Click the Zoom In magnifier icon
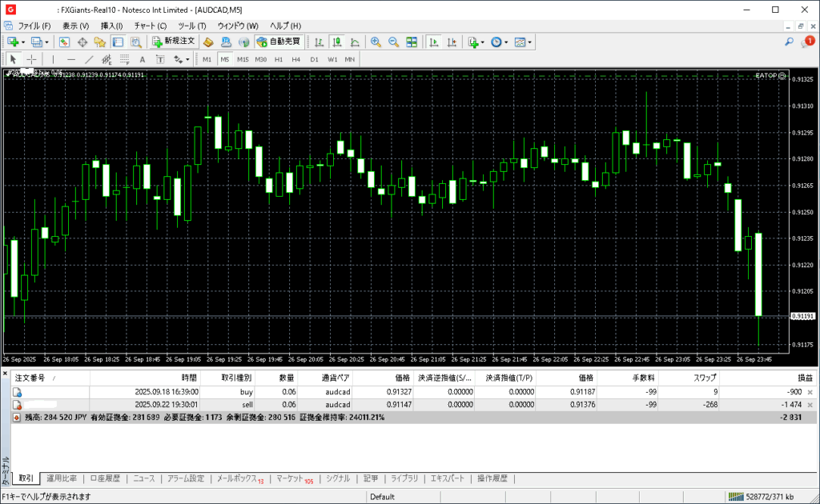Viewport: 820px width, 504px height. click(x=376, y=42)
